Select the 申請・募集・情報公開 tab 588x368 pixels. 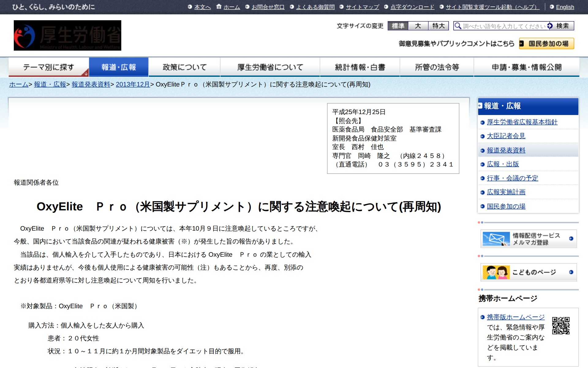tap(526, 67)
